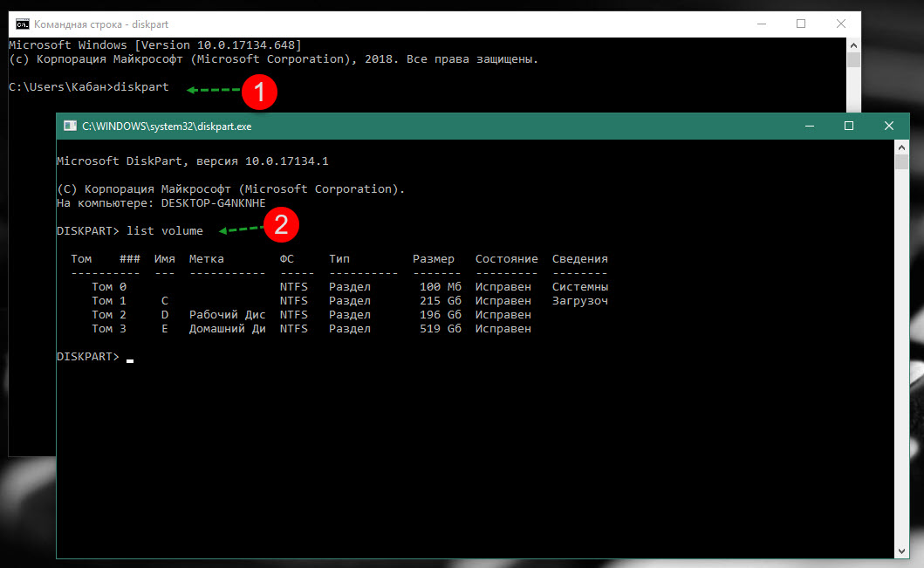Maximize the Командная строка window
924x568 pixels.
pos(801,24)
